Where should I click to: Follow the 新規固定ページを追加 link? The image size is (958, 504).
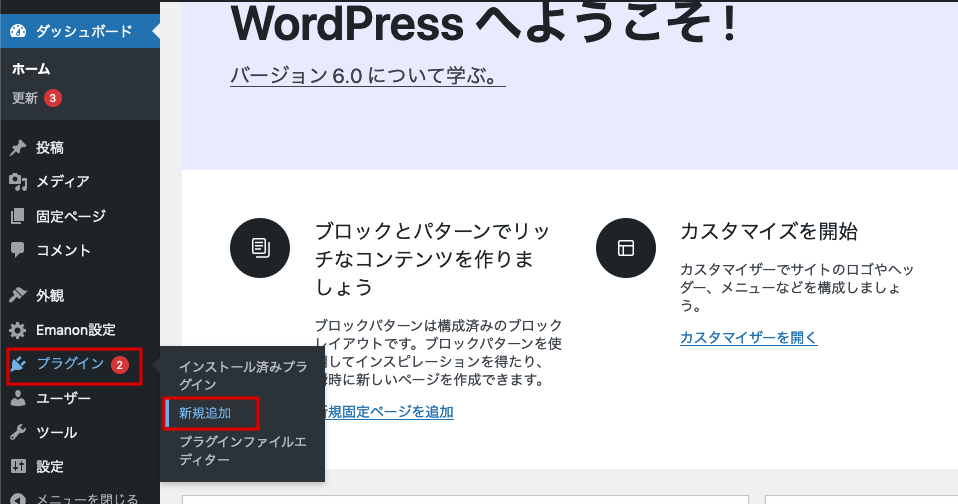point(389,412)
